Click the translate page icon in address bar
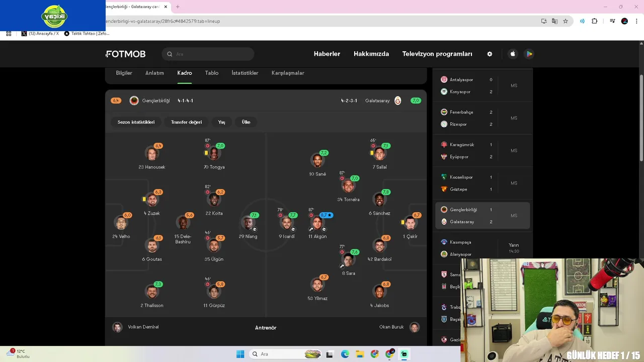644x362 pixels. point(554,21)
